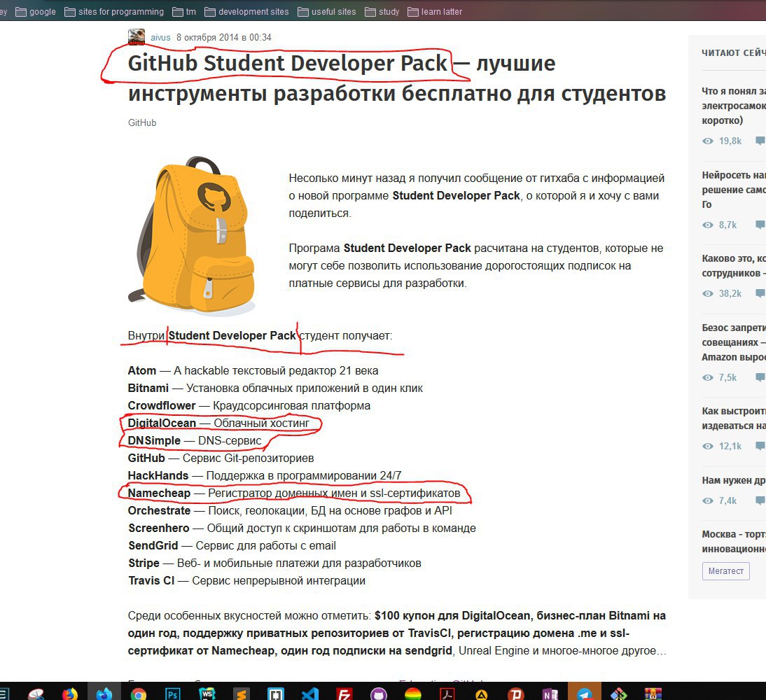Viewport: 766px width, 700px height.
Task: Open Photoshop from the taskbar
Action: tap(172, 694)
